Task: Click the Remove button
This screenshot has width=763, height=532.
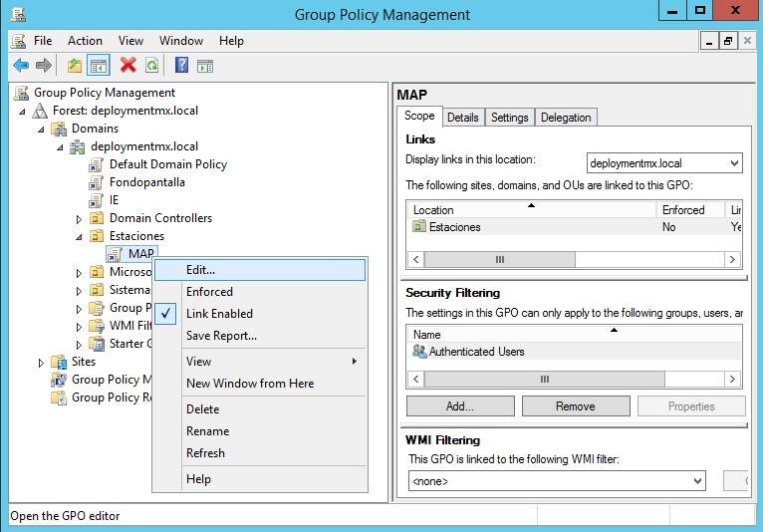Action: (x=575, y=406)
